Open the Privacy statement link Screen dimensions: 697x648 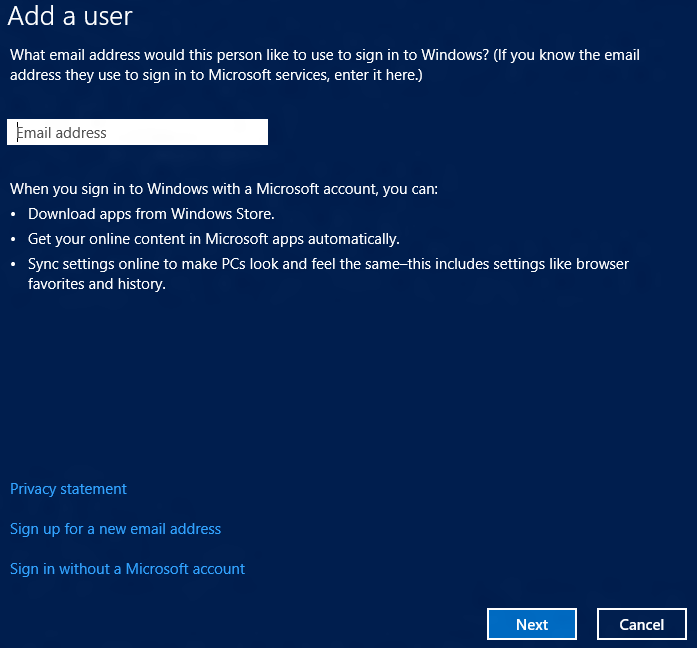pos(68,489)
